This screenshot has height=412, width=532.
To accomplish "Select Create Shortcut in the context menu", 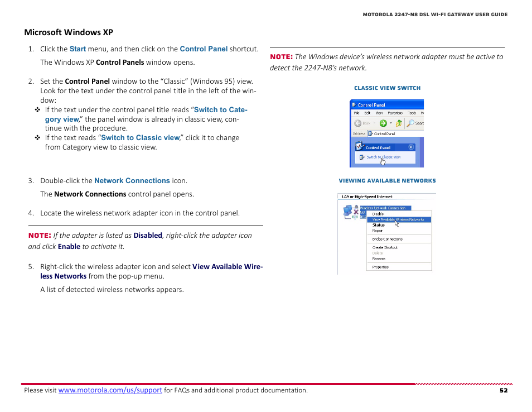I will pos(399,248).
